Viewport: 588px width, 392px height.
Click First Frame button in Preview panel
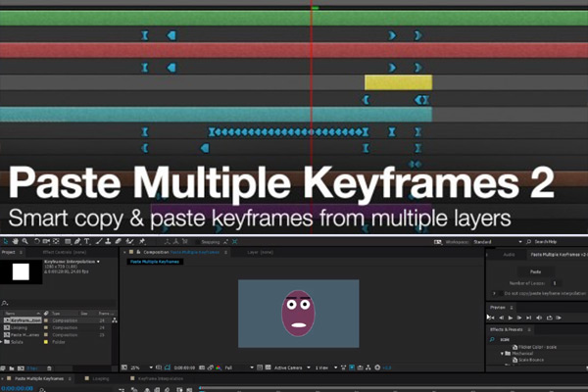(491, 318)
